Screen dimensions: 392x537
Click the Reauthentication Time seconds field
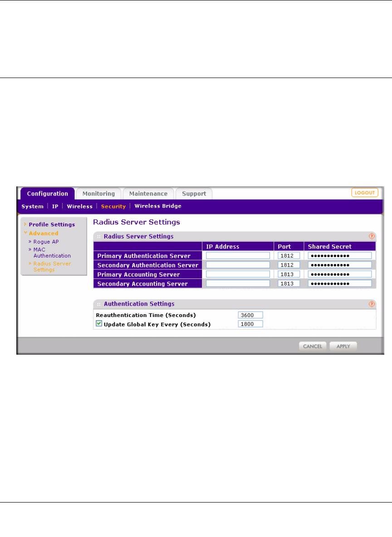250,315
